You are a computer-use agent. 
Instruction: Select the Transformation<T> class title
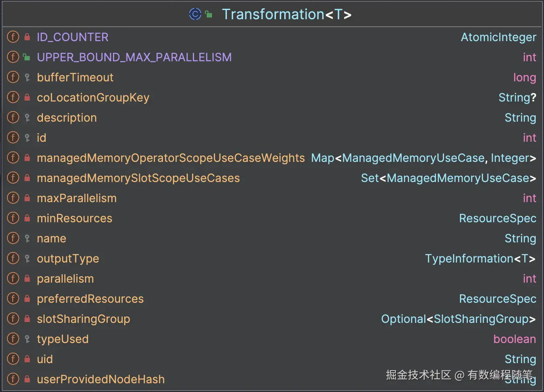(x=286, y=14)
